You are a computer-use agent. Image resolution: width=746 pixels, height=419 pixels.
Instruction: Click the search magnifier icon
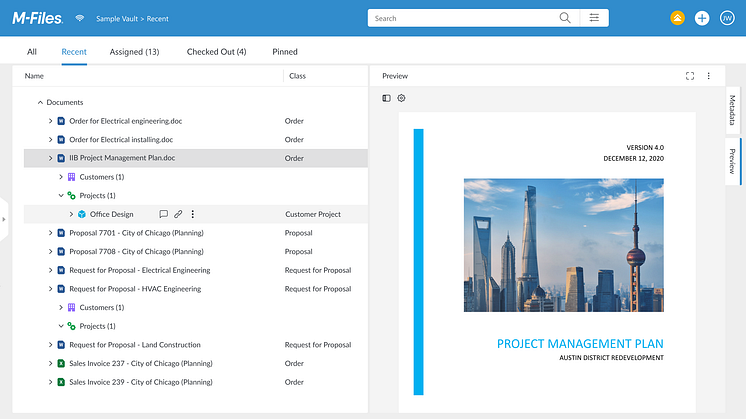tap(565, 18)
